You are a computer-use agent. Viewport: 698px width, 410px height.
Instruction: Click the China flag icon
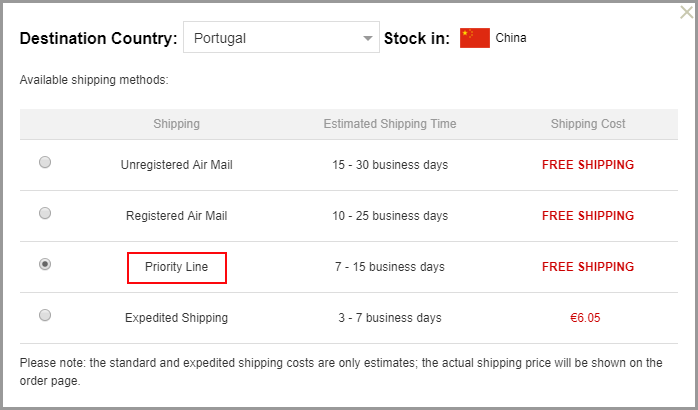[475, 38]
